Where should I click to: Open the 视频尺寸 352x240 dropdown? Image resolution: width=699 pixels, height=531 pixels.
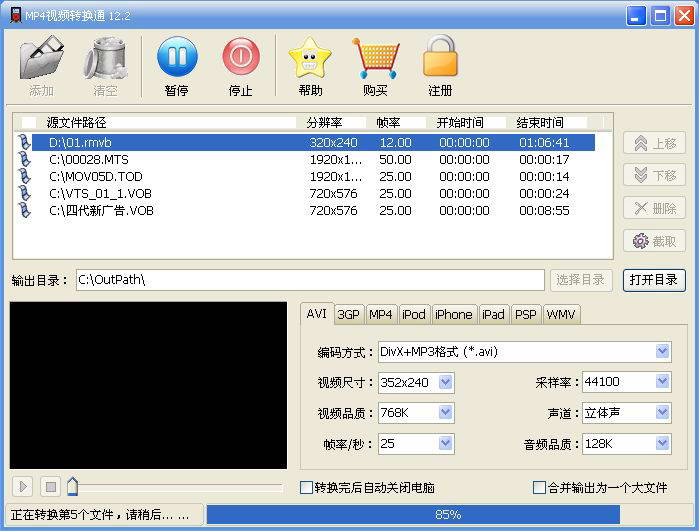[x=445, y=382]
